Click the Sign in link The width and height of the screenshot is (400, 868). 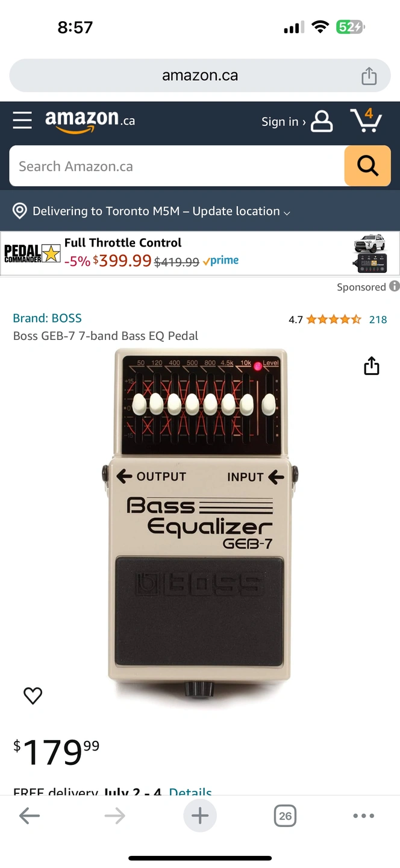pos(283,122)
